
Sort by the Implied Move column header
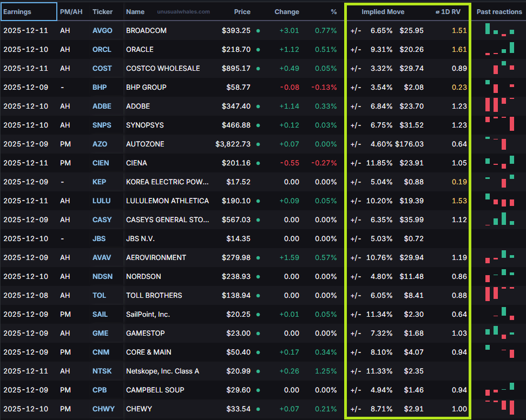point(383,12)
